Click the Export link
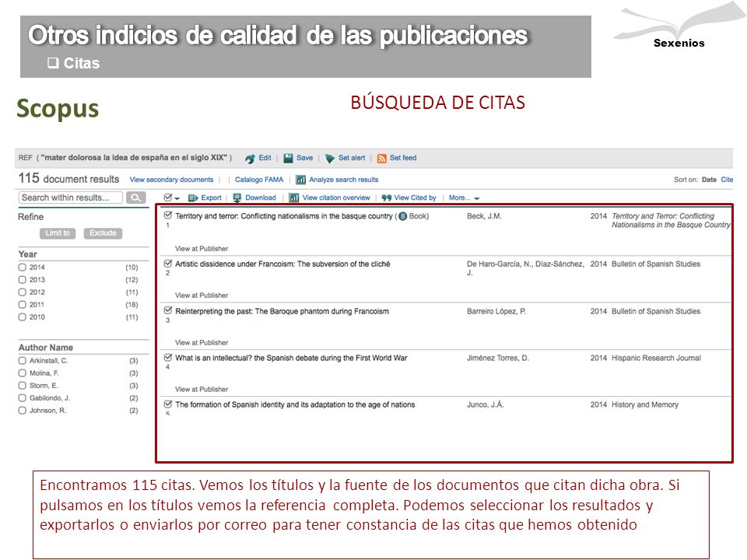 pyautogui.click(x=211, y=198)
